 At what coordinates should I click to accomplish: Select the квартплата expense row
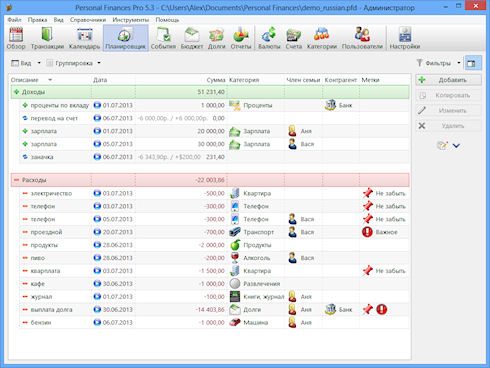214,271
